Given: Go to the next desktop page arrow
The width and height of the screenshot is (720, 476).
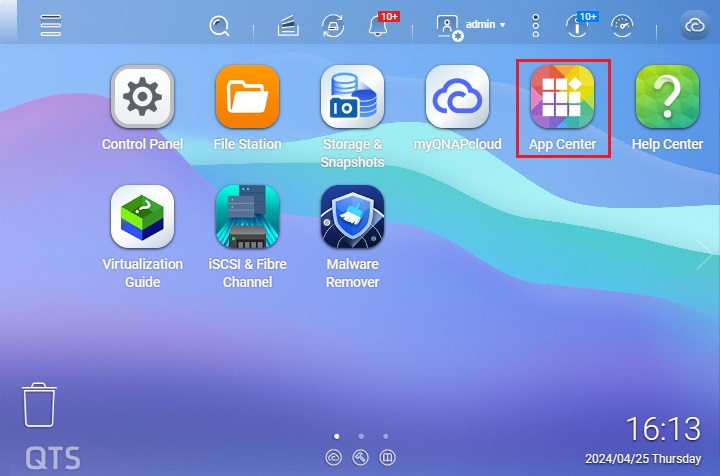Looking at the screenshot, I should 703,254.
